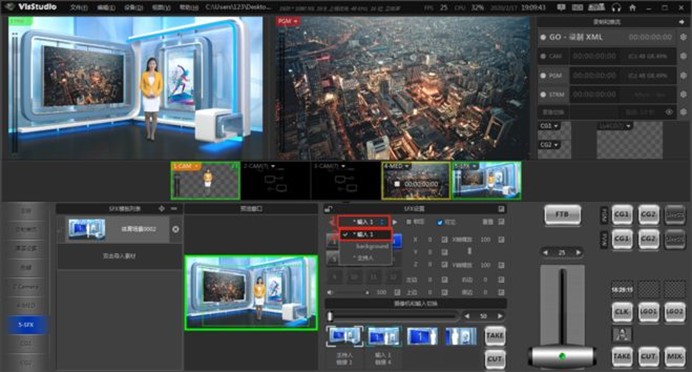
Task: Open the CG1 dropdown below the recording panel
Action: pos(549,126)
